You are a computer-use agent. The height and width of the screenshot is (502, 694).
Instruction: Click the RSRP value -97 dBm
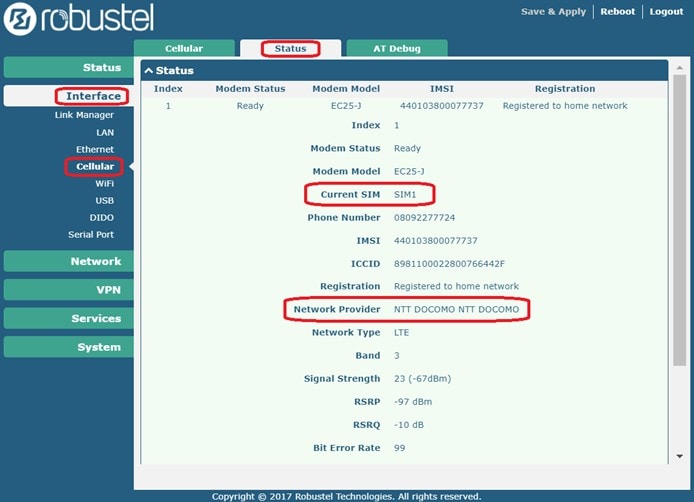point(413,402)
